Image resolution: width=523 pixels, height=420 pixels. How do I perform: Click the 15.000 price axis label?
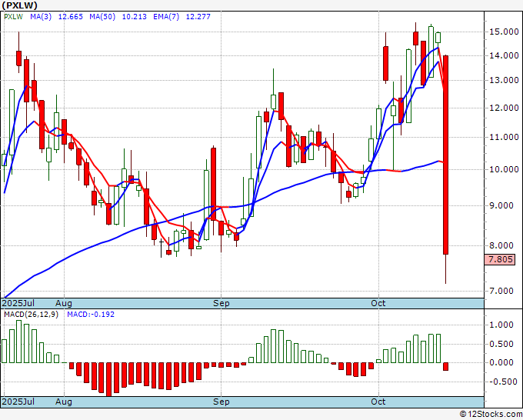504,32
